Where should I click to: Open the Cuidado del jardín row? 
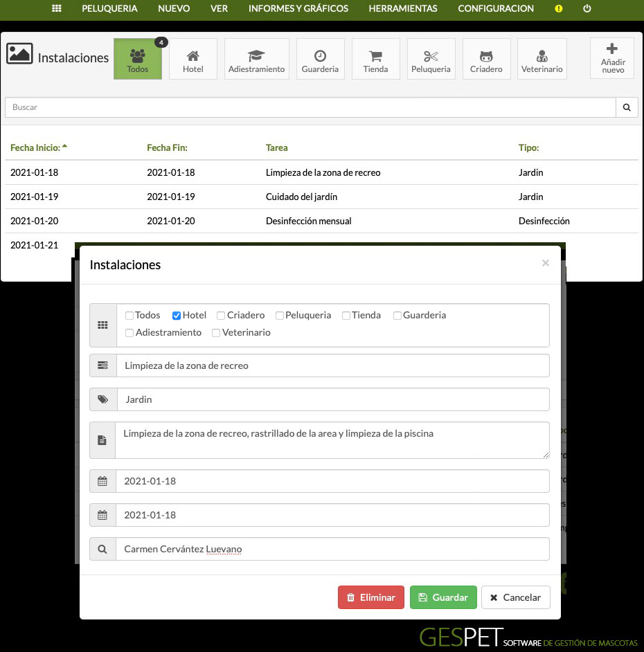(x=321, y=197)
